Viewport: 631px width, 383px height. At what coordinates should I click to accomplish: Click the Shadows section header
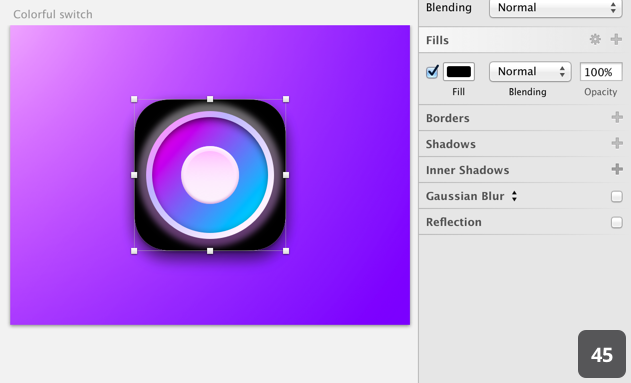point(451,144)
